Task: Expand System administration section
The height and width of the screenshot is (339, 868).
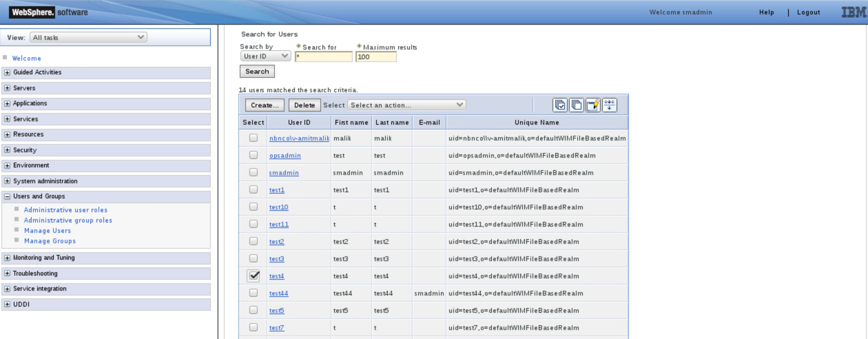Action: 7,181
